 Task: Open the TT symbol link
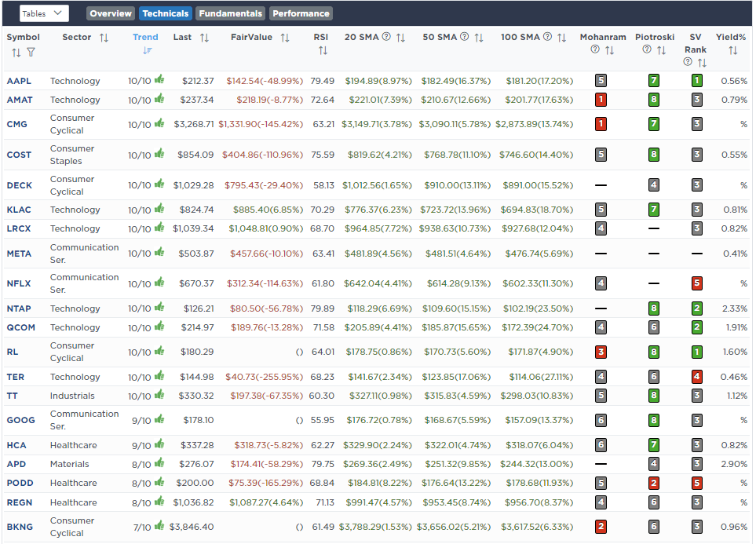pyautogui.click(x=12, y=396)
